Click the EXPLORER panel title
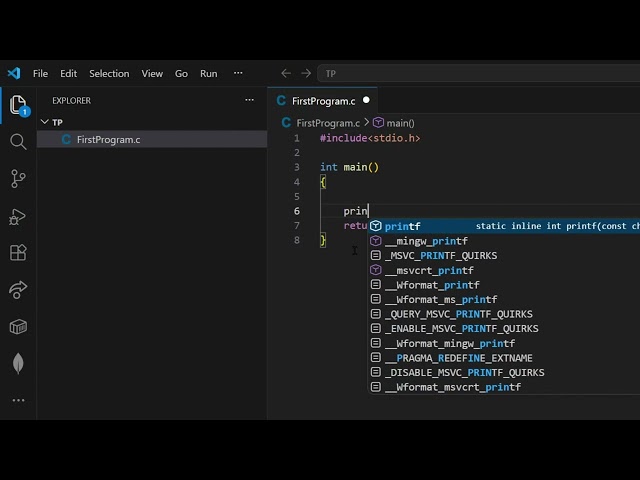640x480 pixels. [71, 100]
